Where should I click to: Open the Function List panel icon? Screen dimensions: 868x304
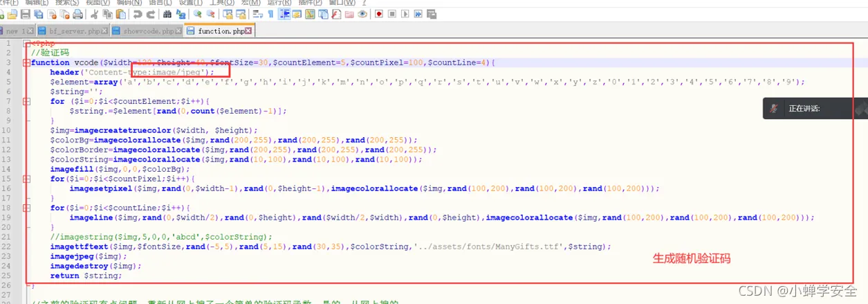click(336, 14)
